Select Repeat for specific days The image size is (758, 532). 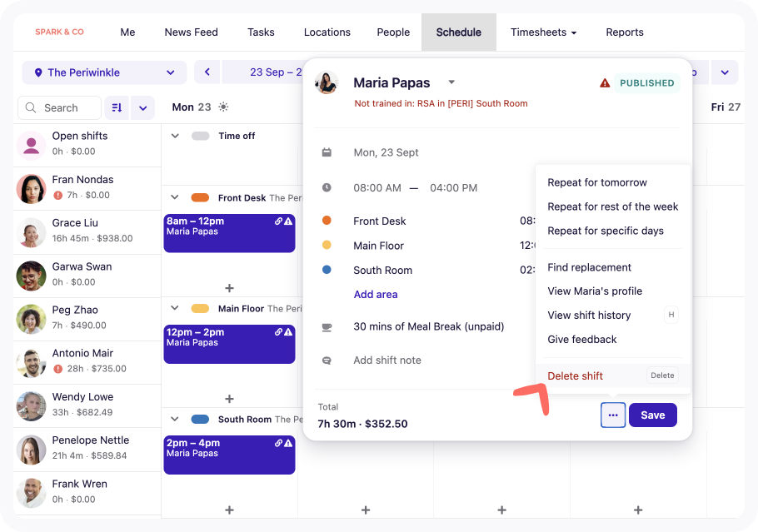[x=606, y=231]
